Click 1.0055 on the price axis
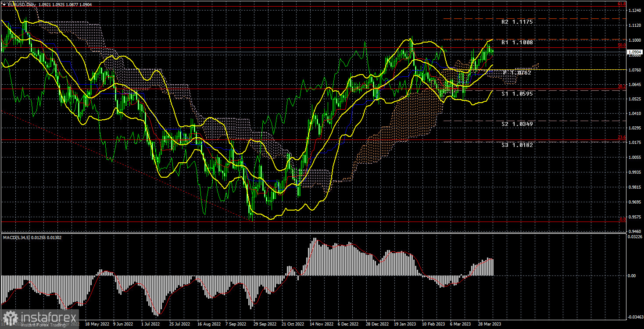This screenshot has height=329, width=644. (x=634, y=157)
